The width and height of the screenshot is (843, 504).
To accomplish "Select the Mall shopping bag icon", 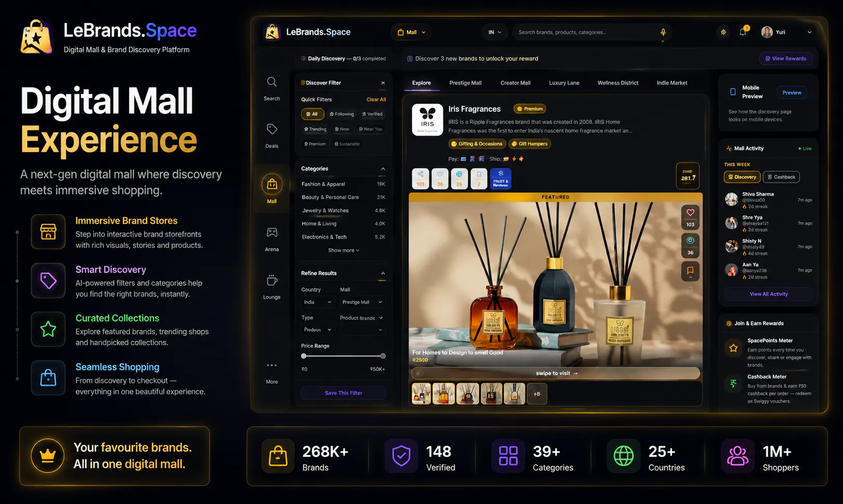I will 272,184.
